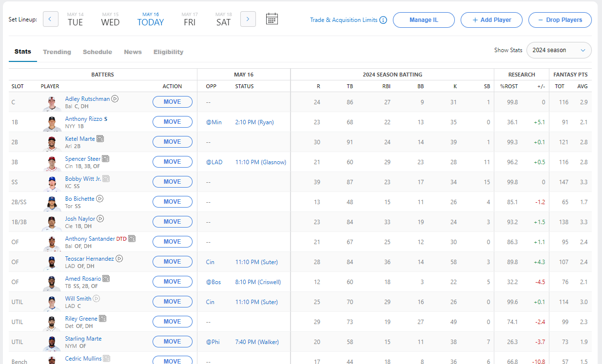The width and height of the screenshot is (602, 364).
Task: Select the FRI May 17 lineup date
Action: [x=190, y=19]
